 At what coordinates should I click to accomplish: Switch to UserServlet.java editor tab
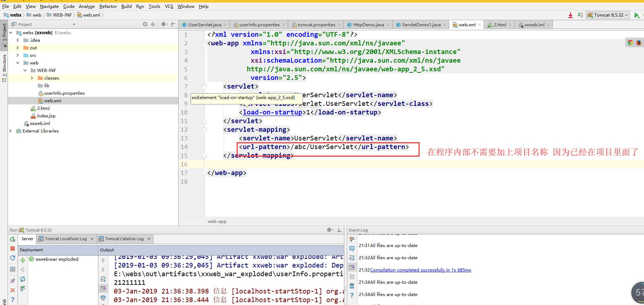pyautogui.click(x=204, y=24)
